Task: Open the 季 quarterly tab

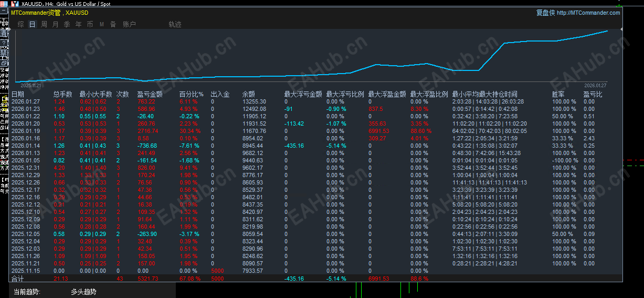Action: pos(67,24)
